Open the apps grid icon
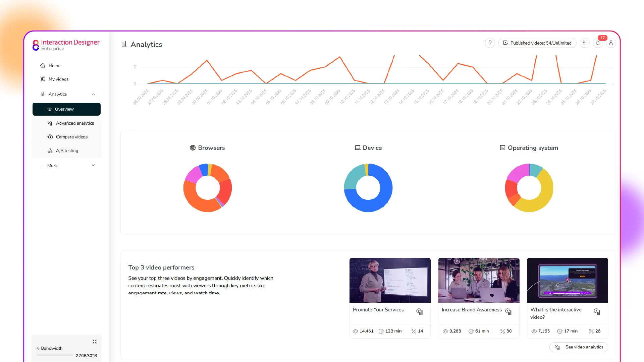Screen dimensions: 644x362 pos(585,43)
